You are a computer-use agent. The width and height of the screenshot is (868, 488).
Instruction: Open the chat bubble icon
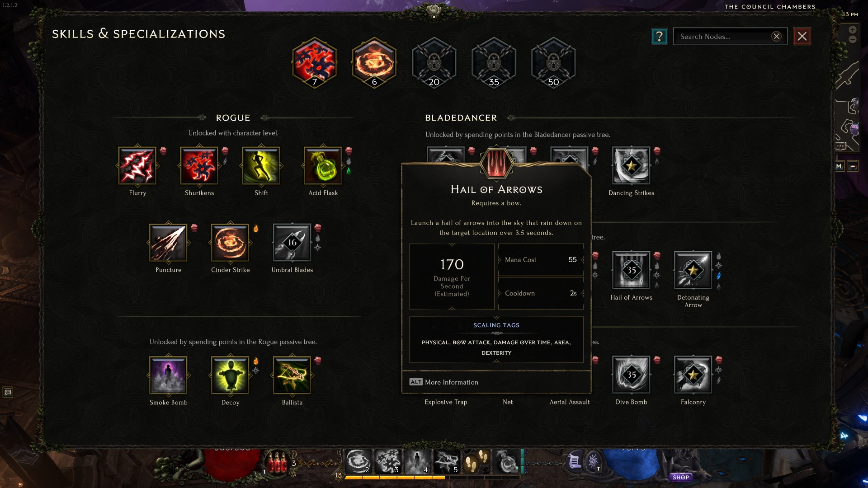(x=8, y=392)
